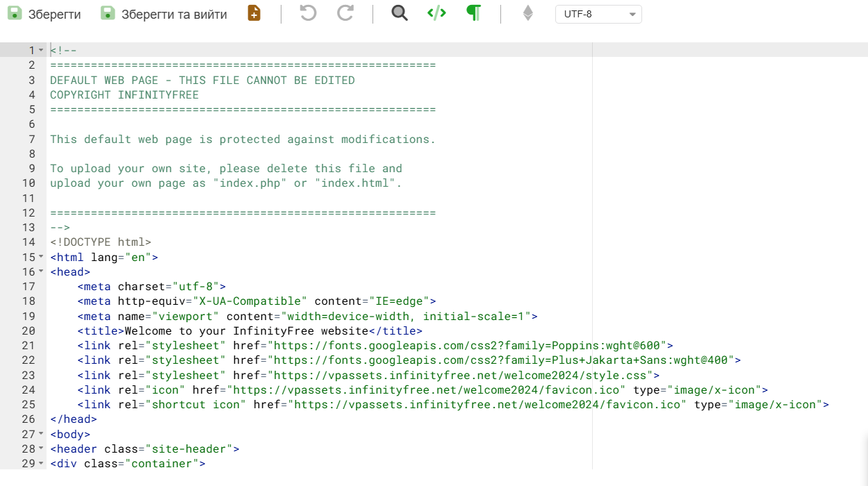
Task: Click the line 'This default web page is protected against modifications.'
Action: tap(243, 139)
